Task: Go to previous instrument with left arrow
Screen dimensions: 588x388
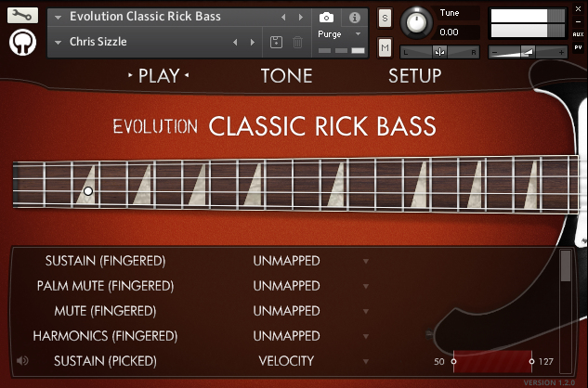Action: tap(283, 18)
